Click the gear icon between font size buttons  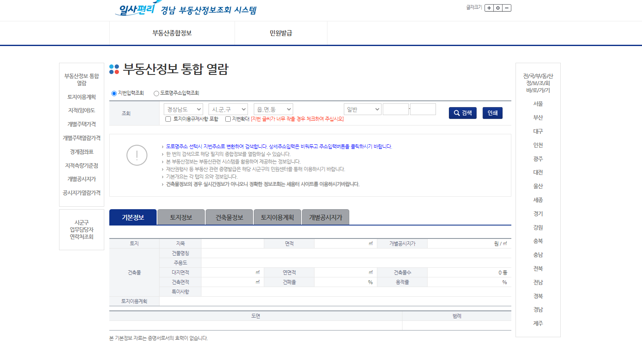(x=498, y=8)
